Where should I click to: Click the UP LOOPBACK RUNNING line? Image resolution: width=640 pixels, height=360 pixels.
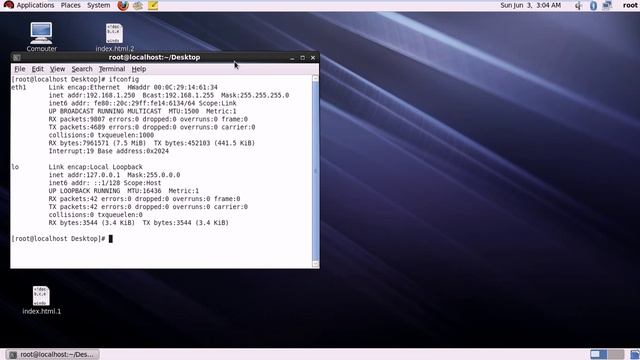[124, 191]
